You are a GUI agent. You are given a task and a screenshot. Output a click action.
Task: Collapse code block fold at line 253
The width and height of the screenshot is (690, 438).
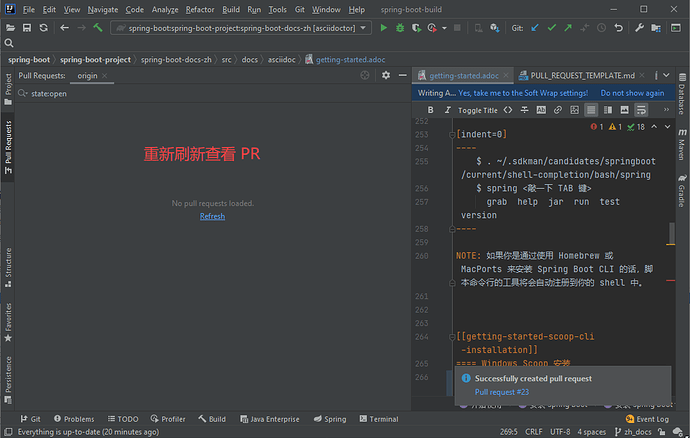452,135
